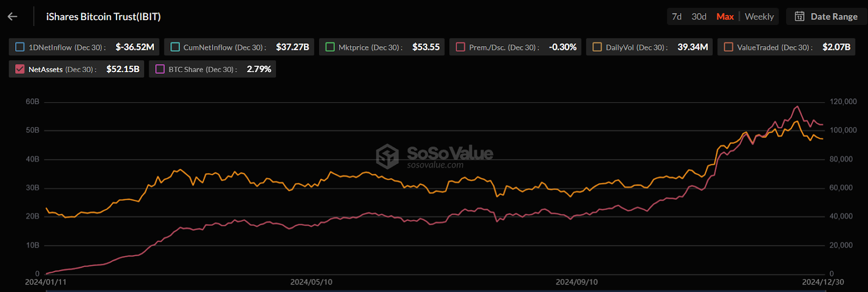
Task: Enable the BTC Share checkbox
Action: tap(160, 69)
